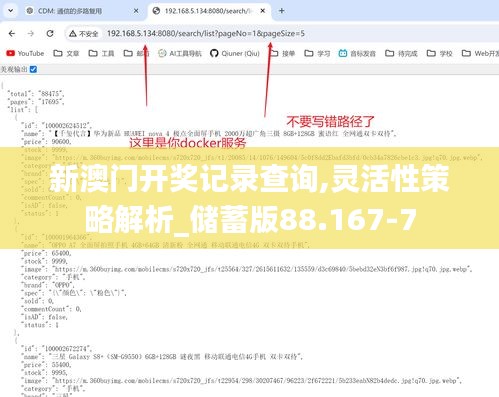
Task: Click the "id": "100002624512" line
Action: (x=57, y=126)
